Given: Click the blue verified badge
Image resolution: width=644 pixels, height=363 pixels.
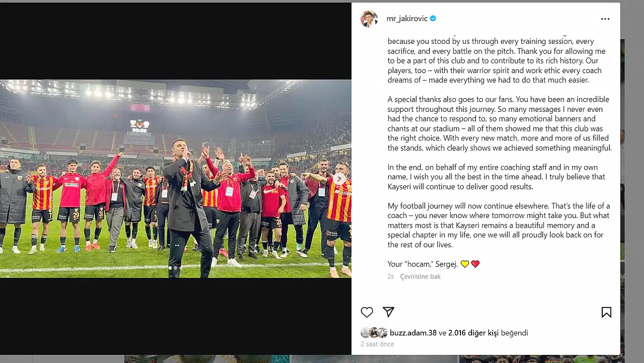Looking at the screenshot, I should click(x=433, y=19).
